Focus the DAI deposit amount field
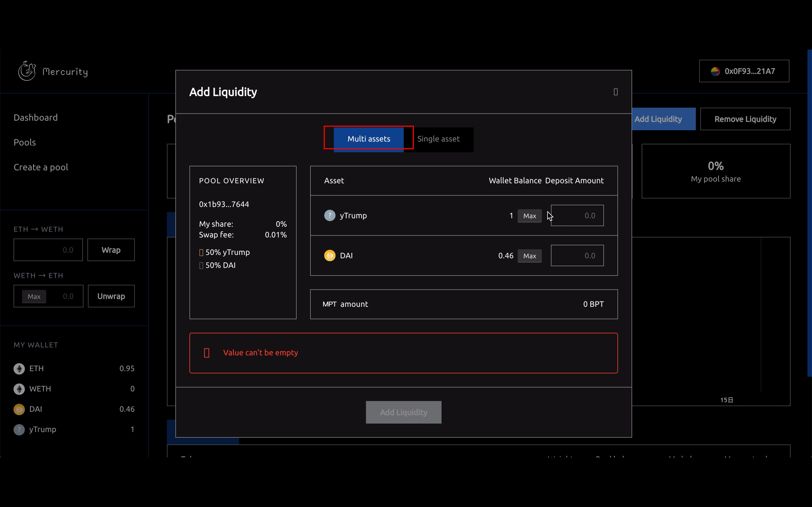 click(x=577, y=256)
